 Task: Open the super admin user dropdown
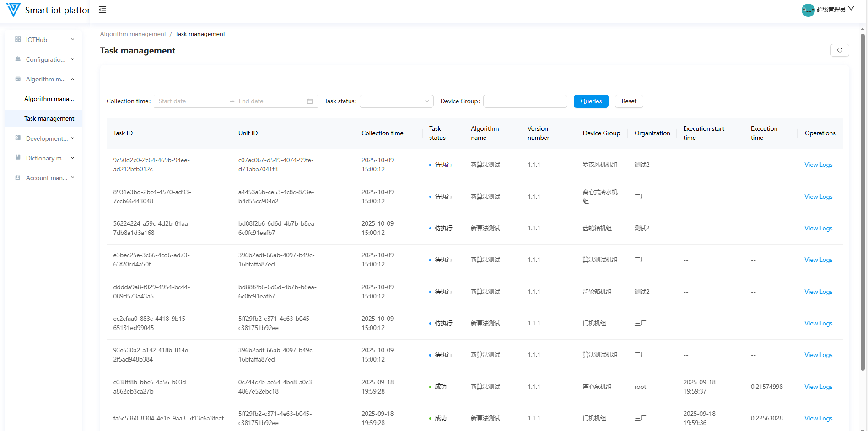tap(835, 10)
